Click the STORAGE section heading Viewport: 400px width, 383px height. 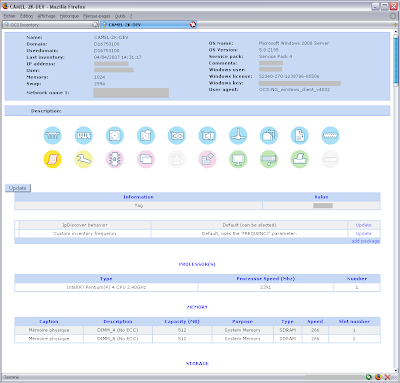[x=197, y=363]
